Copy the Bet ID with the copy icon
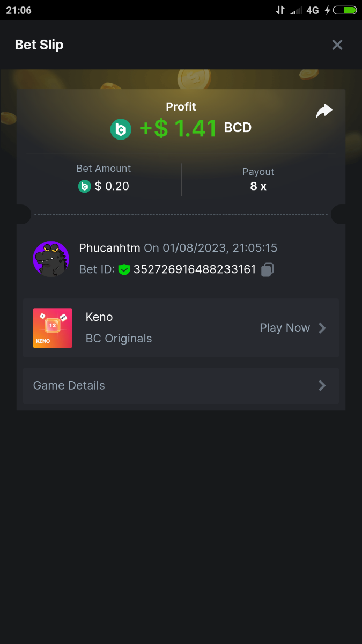 click(267, 270)
